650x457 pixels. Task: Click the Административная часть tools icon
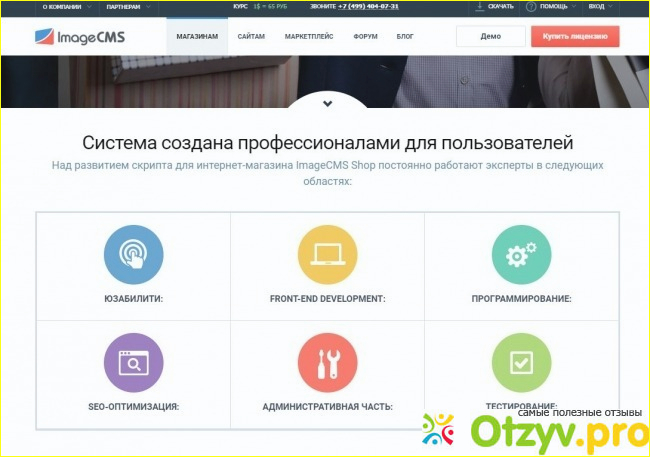point(327,362)
